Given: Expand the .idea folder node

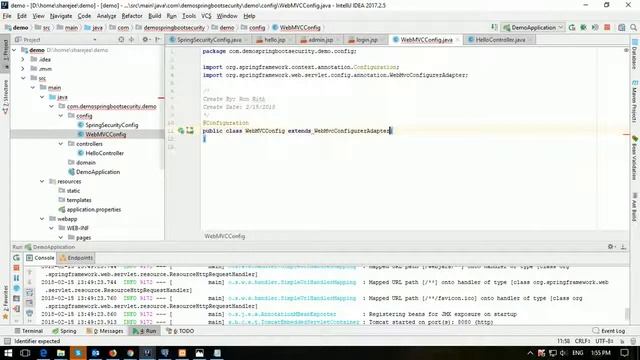Looking at the screenshot, I should [23, 59].
